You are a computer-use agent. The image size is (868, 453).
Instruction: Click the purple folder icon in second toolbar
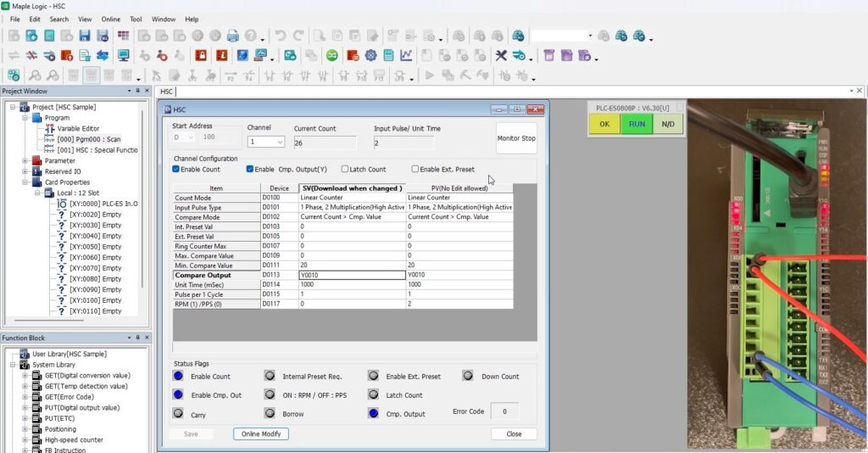click(x=566, y=56)
